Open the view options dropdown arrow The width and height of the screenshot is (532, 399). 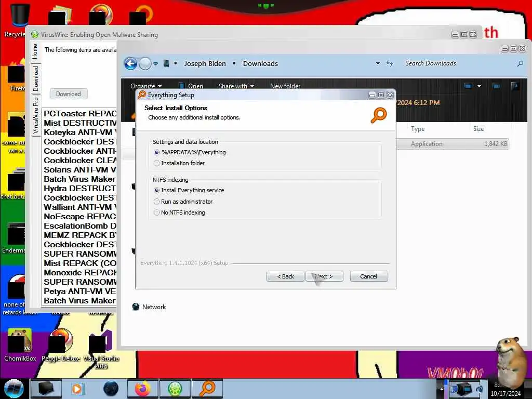(x=479, y=86)
